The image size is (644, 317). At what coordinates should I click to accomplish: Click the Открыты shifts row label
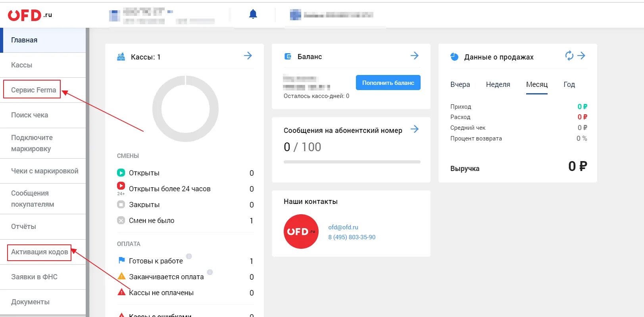click(x=144, y=173)
